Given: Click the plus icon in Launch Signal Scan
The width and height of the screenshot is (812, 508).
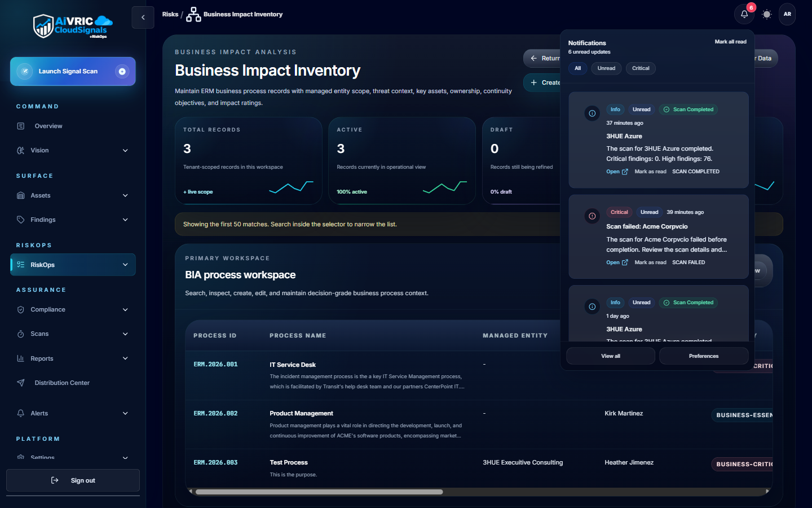Looking at the screenshot, I should [x=122, y=71].
